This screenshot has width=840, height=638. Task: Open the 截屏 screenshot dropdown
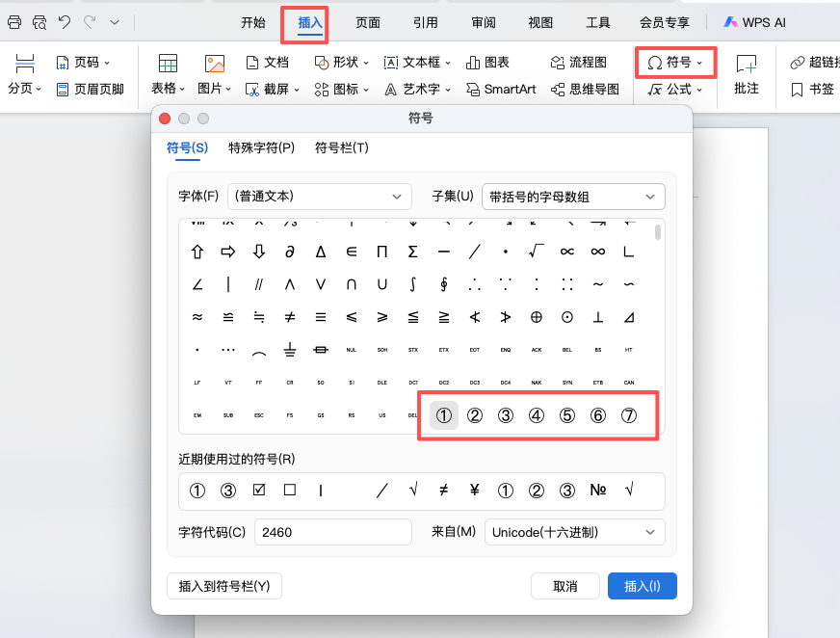(273, 89)
